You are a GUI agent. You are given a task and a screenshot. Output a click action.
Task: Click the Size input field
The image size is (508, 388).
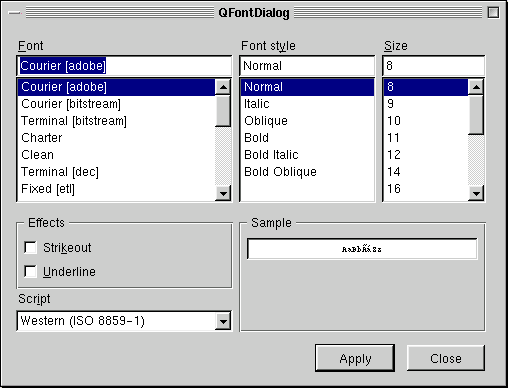[433, 66]
